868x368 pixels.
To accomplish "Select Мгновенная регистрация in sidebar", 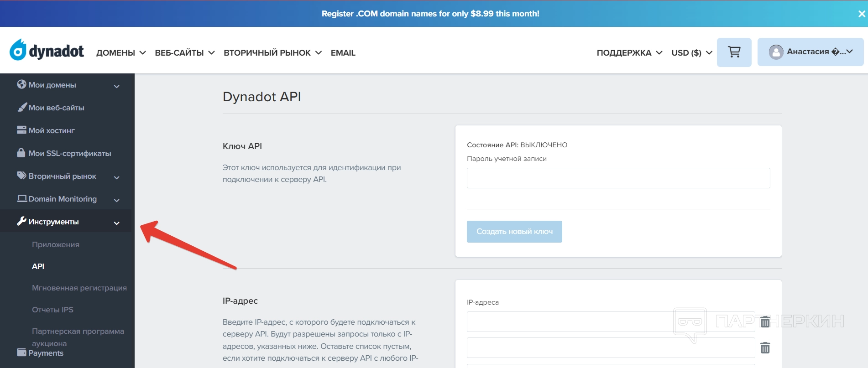I will (79, 288).
